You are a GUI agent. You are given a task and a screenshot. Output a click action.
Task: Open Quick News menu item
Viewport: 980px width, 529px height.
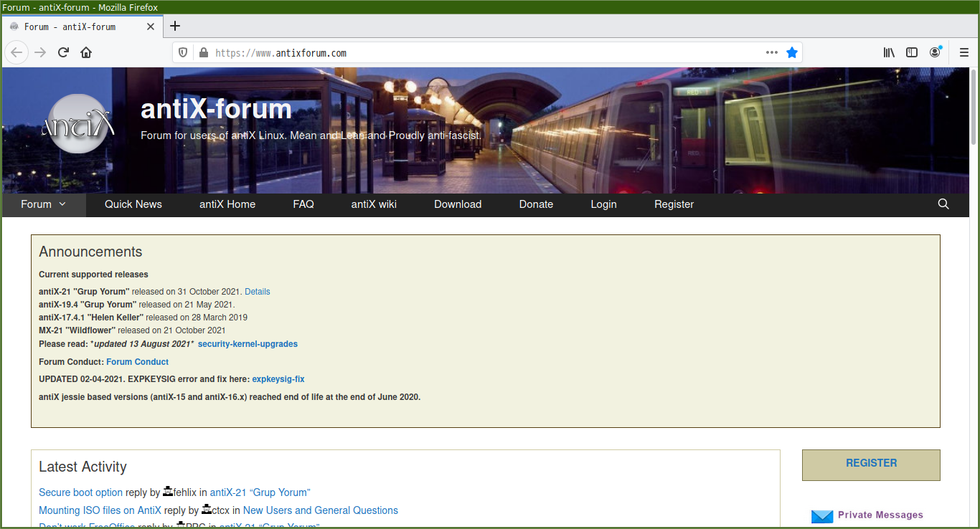133,204
